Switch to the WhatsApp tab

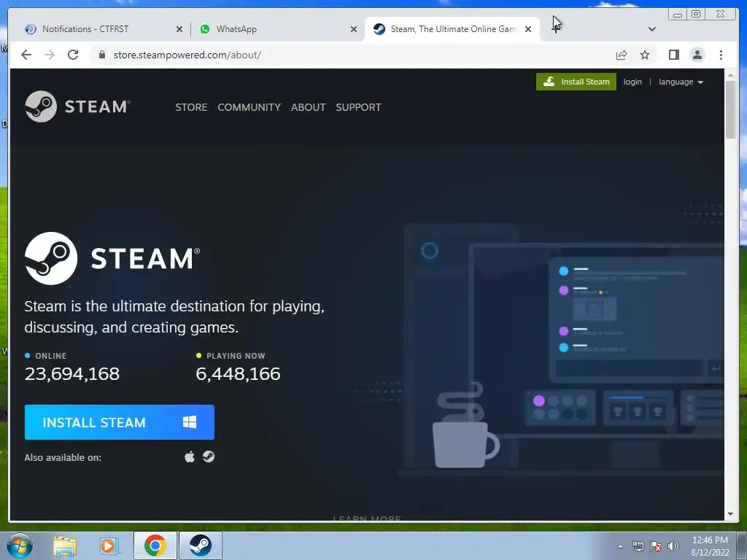(x=278, y=29)
